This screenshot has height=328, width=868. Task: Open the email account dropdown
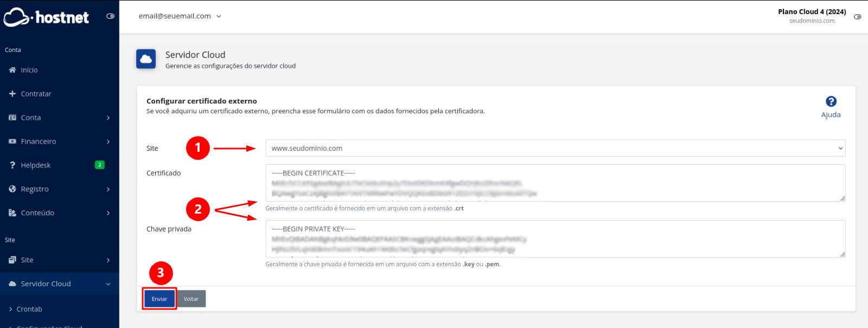pyautogui.click(x=180, y=16)
